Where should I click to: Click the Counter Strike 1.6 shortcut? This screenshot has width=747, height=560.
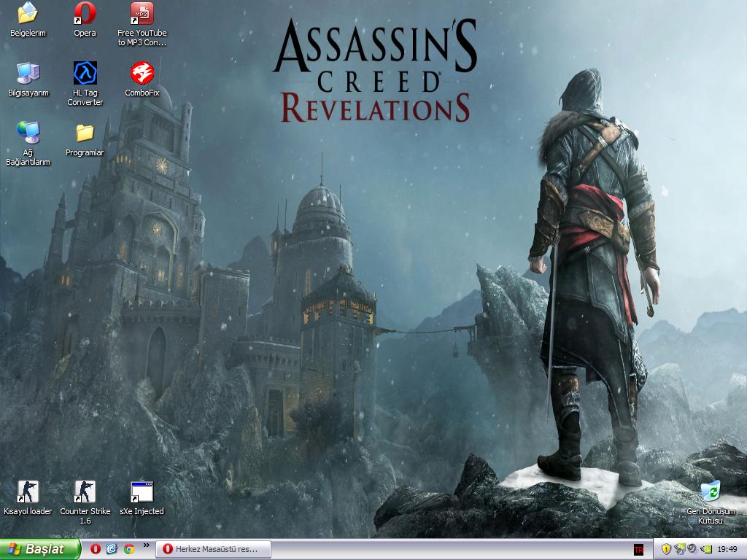click(x=85, y=492)
